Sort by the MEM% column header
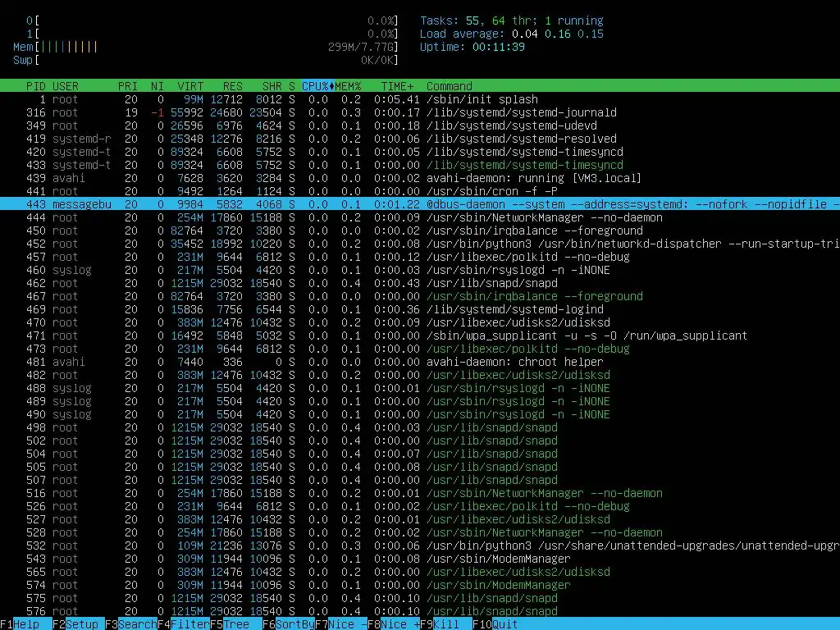 click(x=348, y=86)
